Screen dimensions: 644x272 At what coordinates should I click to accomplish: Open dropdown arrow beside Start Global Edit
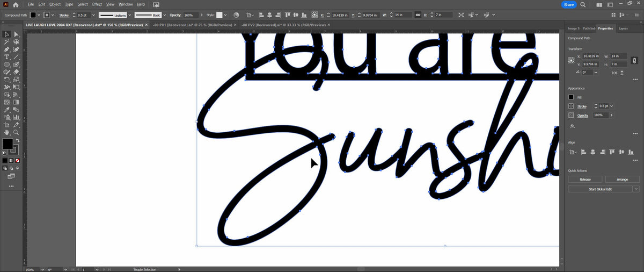coord(636,189)
